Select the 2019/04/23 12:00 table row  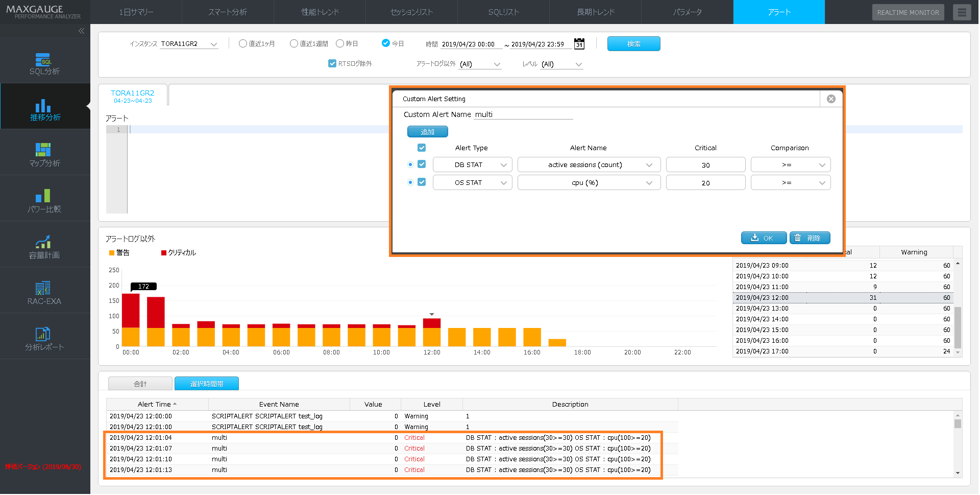(843, 298)
